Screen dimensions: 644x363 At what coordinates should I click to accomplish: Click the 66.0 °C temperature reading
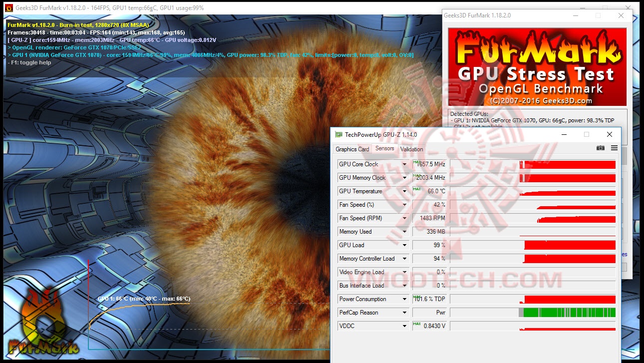click(x=429, y=191)
